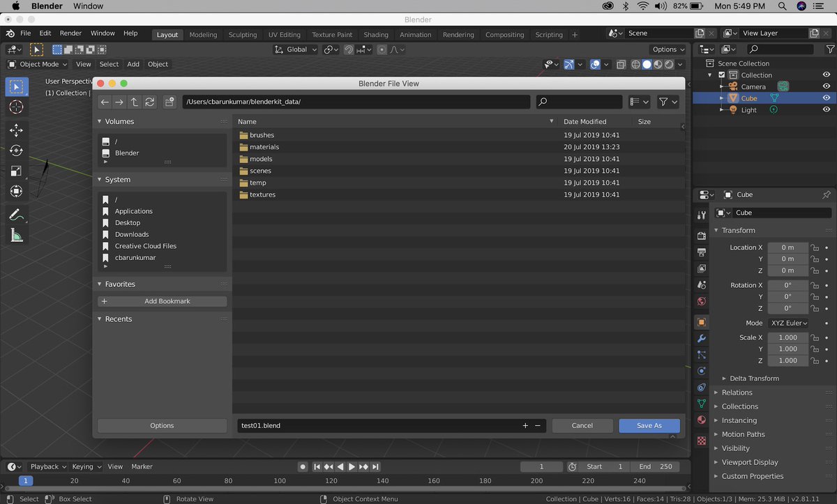Collapse the Volumes panel
837x504 pixels.
click(x=100, y=121)
